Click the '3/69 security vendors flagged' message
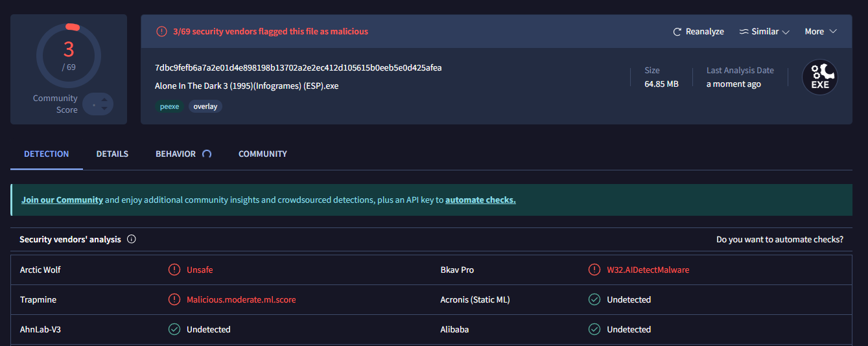Image resolution: width=868 pixels, height=346 pixels. coord(270,32)
